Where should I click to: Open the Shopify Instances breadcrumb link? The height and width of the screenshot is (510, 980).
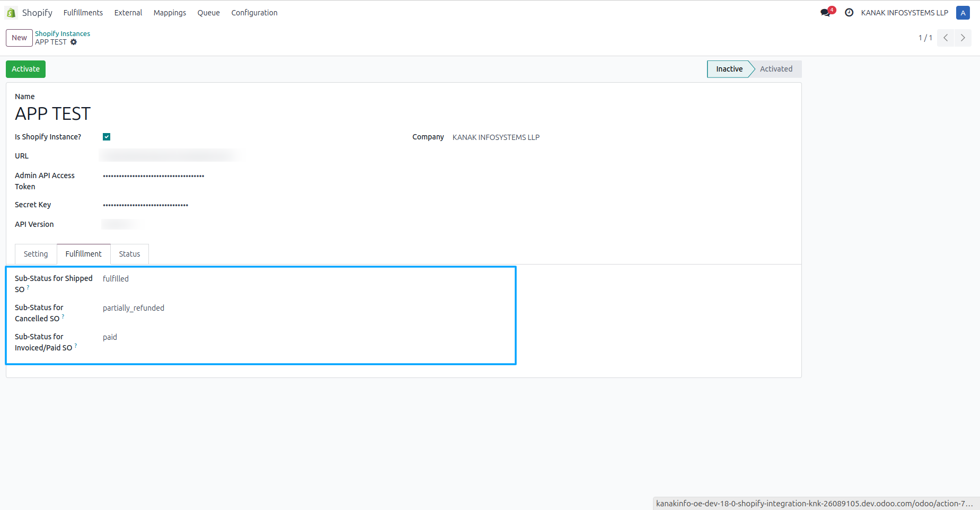(63, 33)
